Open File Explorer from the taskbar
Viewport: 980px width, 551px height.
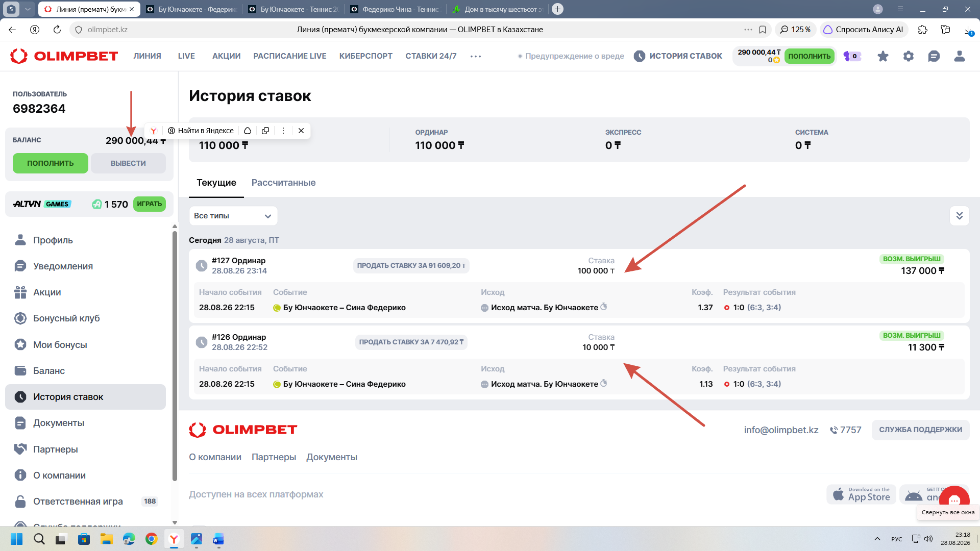(106, 539)
